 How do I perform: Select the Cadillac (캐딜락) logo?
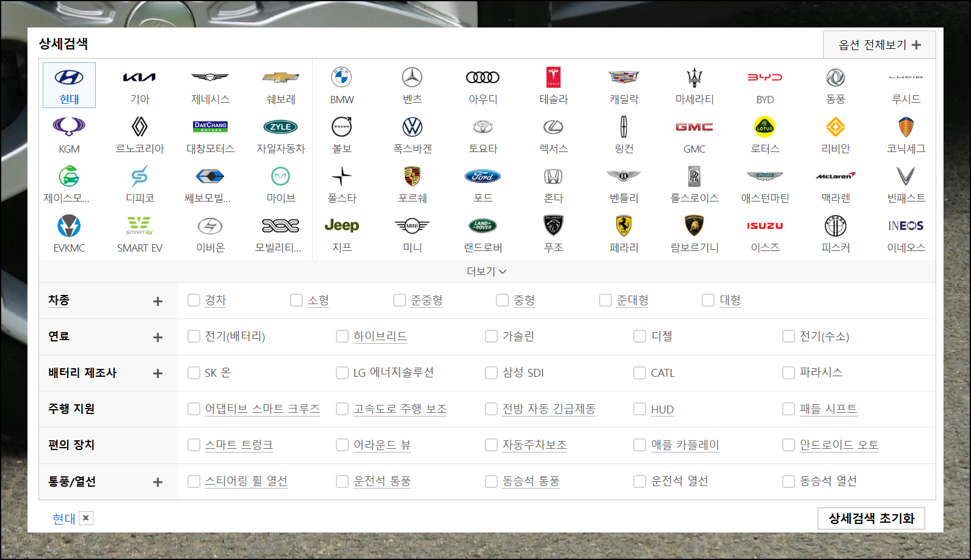[x=624, y=78]
